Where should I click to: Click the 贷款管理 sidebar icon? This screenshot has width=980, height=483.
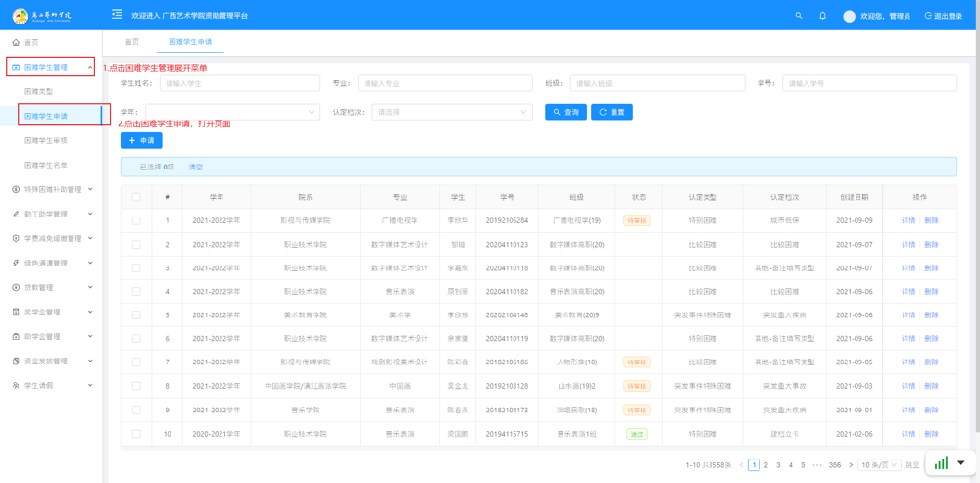(x=16, y=287)
